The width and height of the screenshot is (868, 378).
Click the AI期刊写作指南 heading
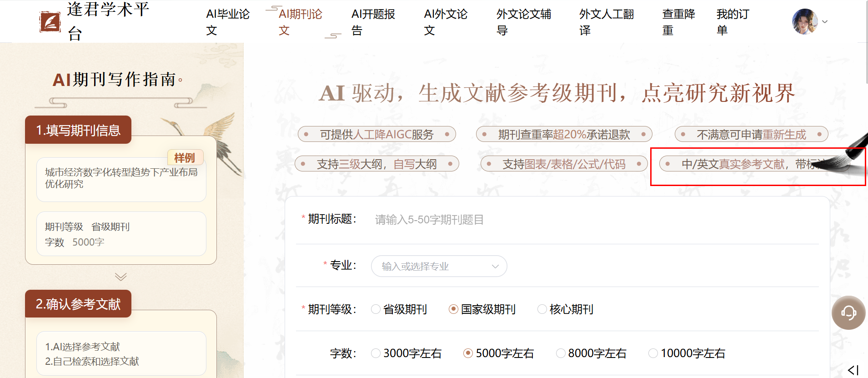coord(117,79)
